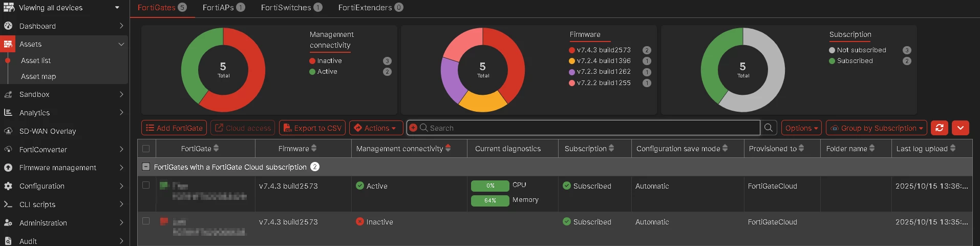Click the SD-WAN Overlay icon
Screen dimensions: 980x246
click(8, 131)
